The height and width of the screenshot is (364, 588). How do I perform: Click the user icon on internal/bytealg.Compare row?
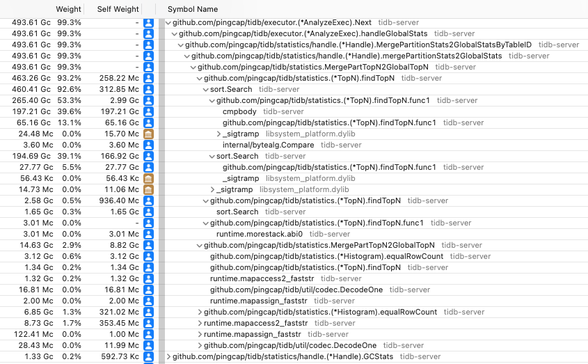coord(148,145)
